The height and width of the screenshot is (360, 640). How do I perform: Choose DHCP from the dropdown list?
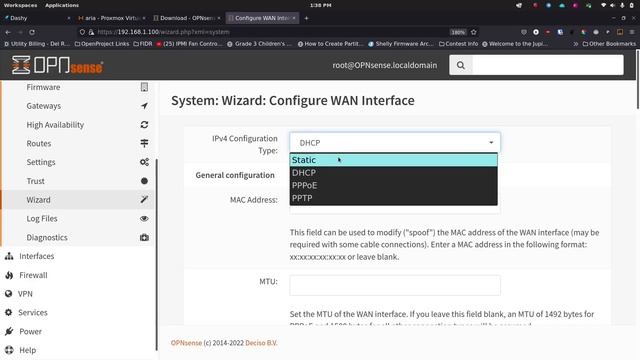[393, 173]
